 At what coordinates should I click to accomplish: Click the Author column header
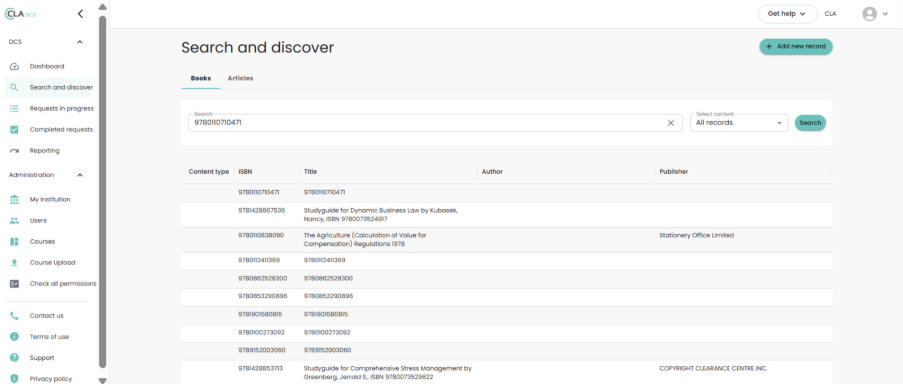click(x=492, y=172)
